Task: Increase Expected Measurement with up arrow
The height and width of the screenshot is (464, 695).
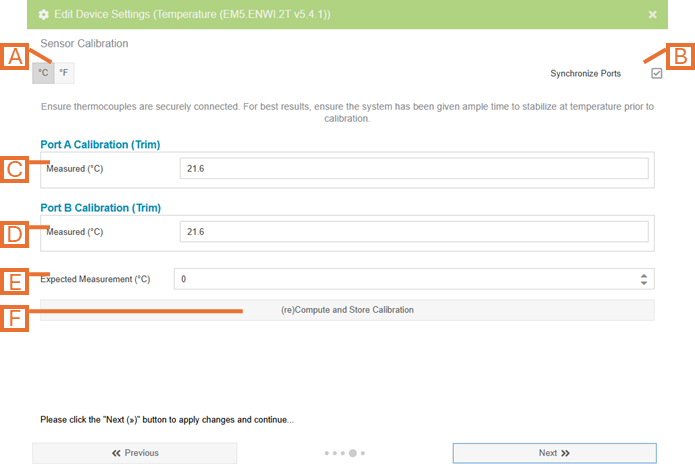Action: click(644, 276)
